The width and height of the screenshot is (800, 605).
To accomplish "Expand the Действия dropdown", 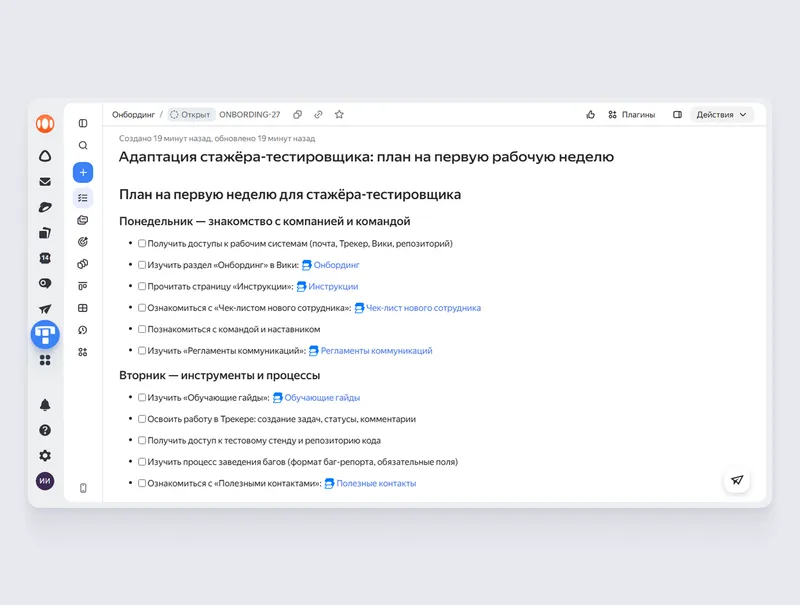I will 721,115.
